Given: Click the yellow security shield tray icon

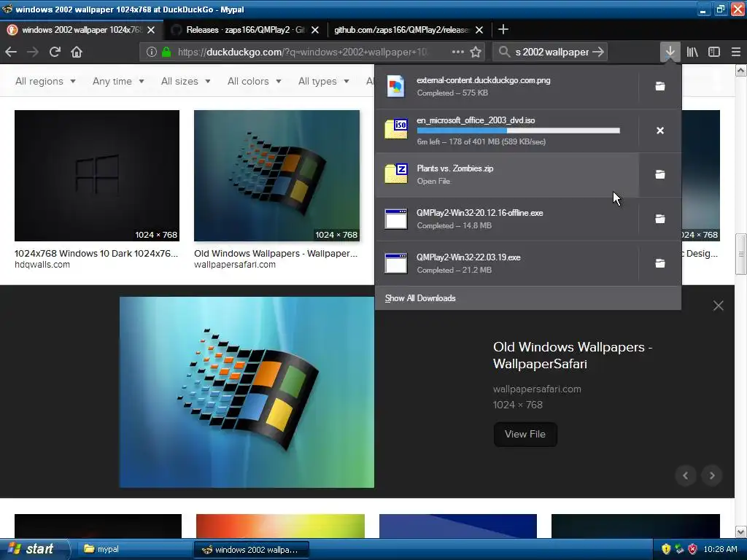Looking at the screenshot, I should (666, 549).
